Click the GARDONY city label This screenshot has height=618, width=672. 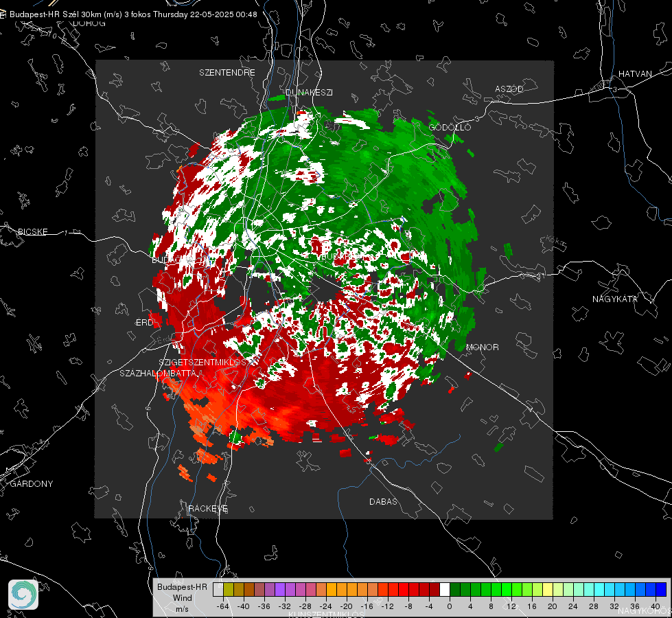click(x=32, y=484)
